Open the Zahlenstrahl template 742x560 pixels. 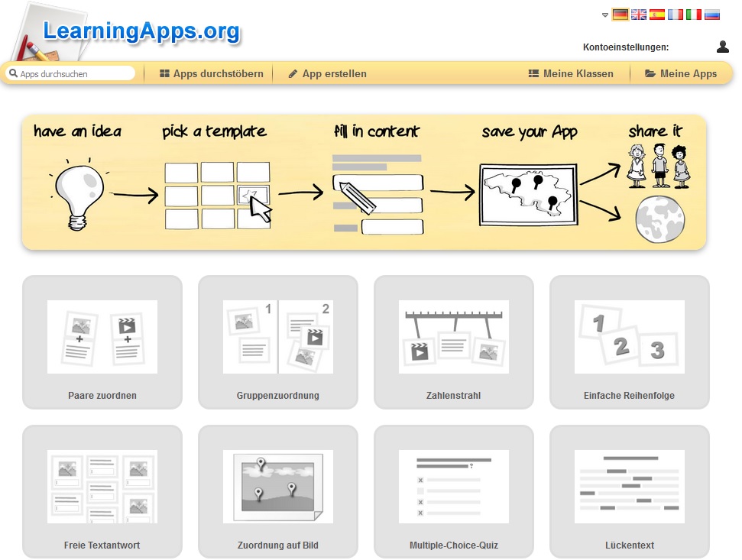coord(454,342)
